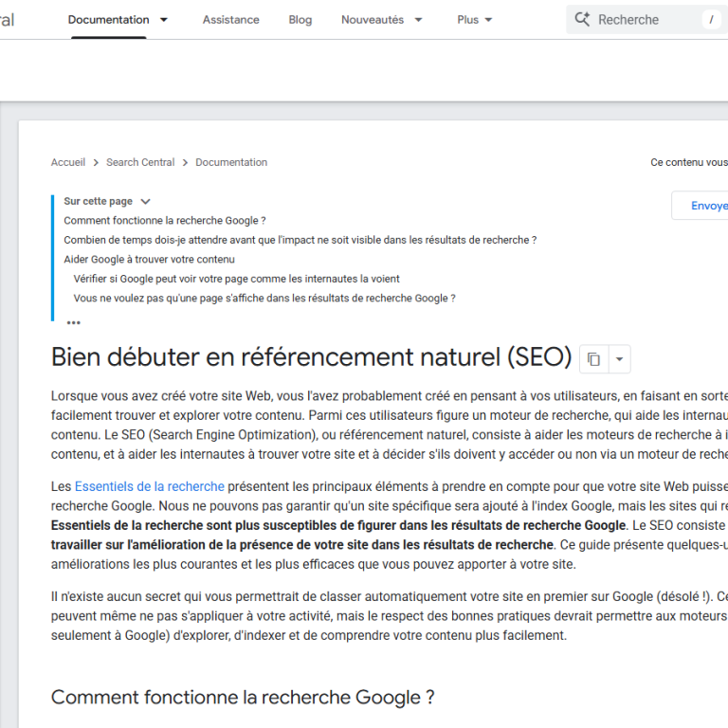Viewport: 728px width, 728px height.
Task: Open the Nouveautés menu
Action: click(373, 20)
